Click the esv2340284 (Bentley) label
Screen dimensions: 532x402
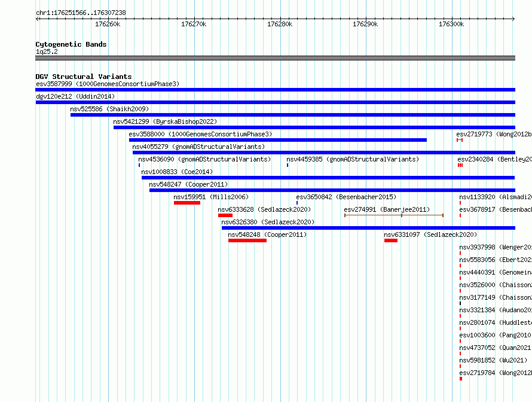coord(495,159)
